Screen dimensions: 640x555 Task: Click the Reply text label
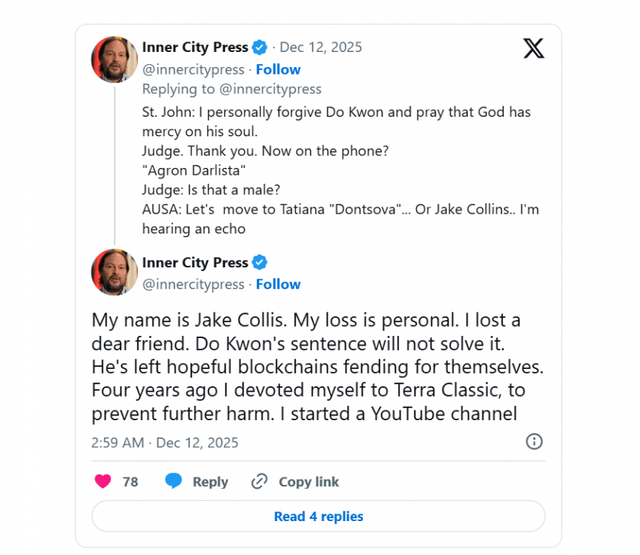[210, 481]
